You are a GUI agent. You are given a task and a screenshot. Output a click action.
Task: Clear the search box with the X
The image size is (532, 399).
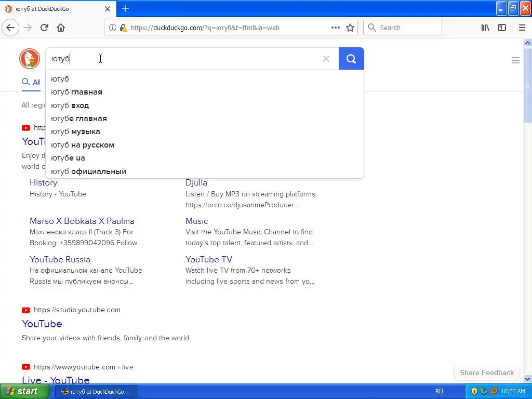(326, 59)
